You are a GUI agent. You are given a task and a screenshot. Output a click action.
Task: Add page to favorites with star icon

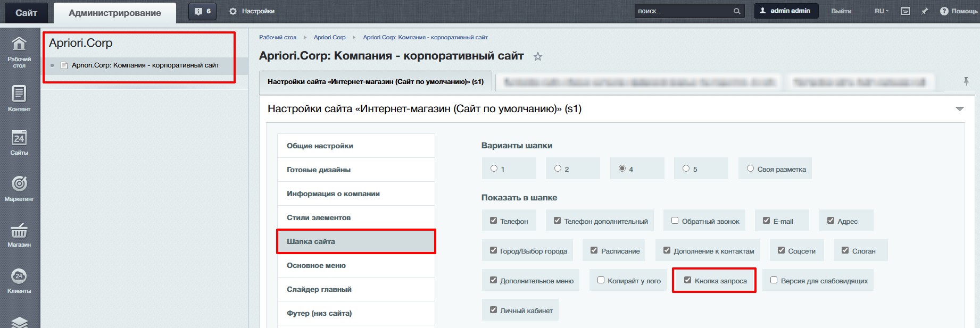(x=538, y=56)
